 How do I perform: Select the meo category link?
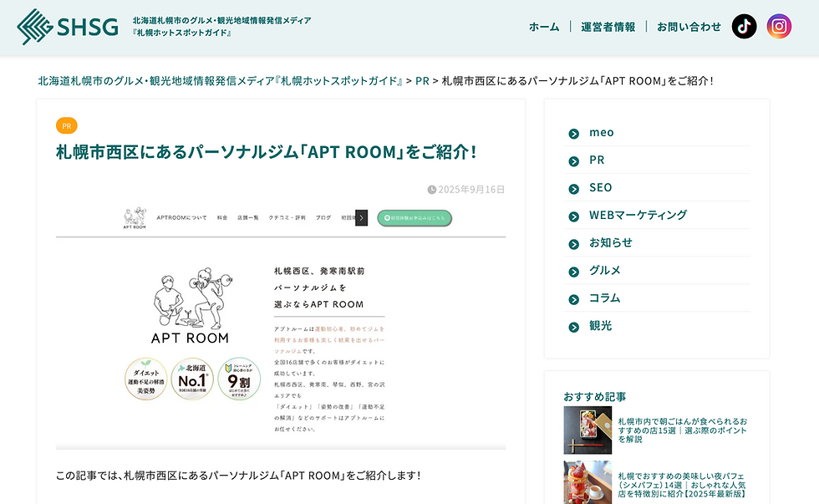click(x=601, y=133)
